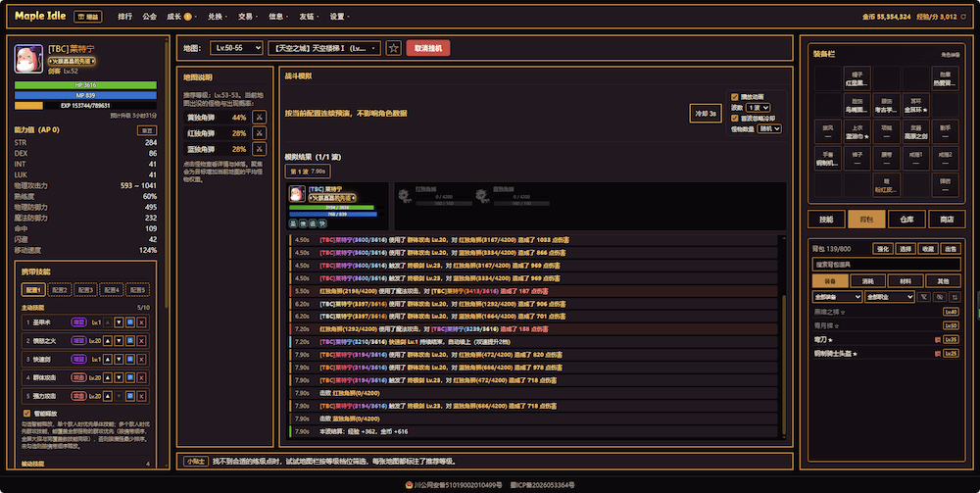Expand the 兑换 menu in top navigation
980x493 pixels.
click(218, 17)
